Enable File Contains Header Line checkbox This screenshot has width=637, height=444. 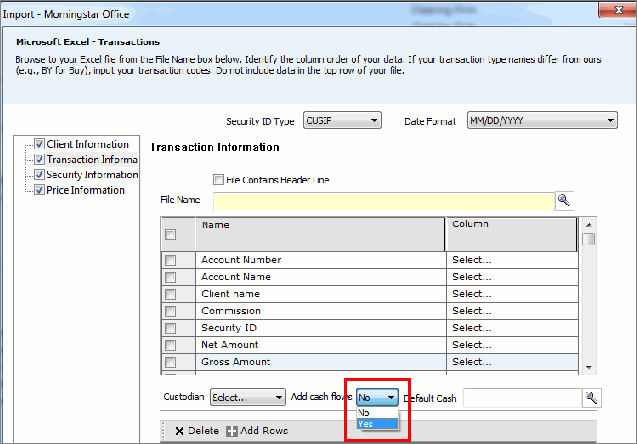tap(218, 180)
